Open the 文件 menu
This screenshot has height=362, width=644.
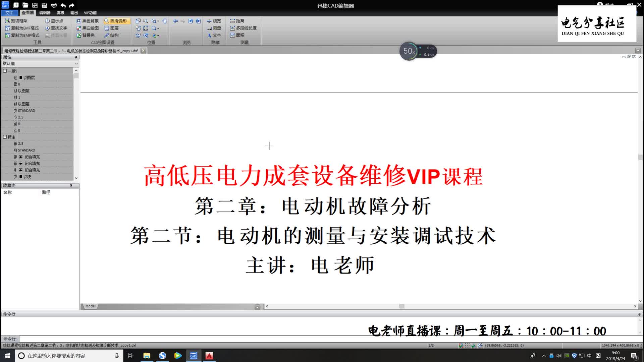9,13
